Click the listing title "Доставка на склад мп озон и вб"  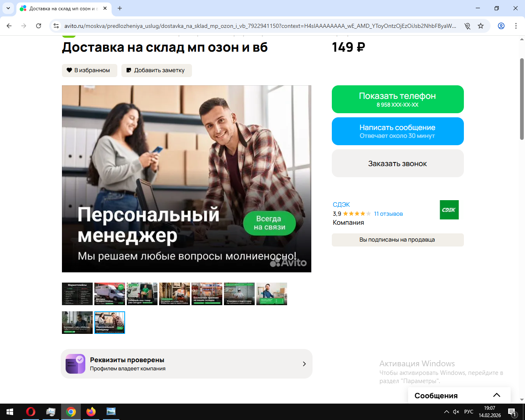coord(165,48)
